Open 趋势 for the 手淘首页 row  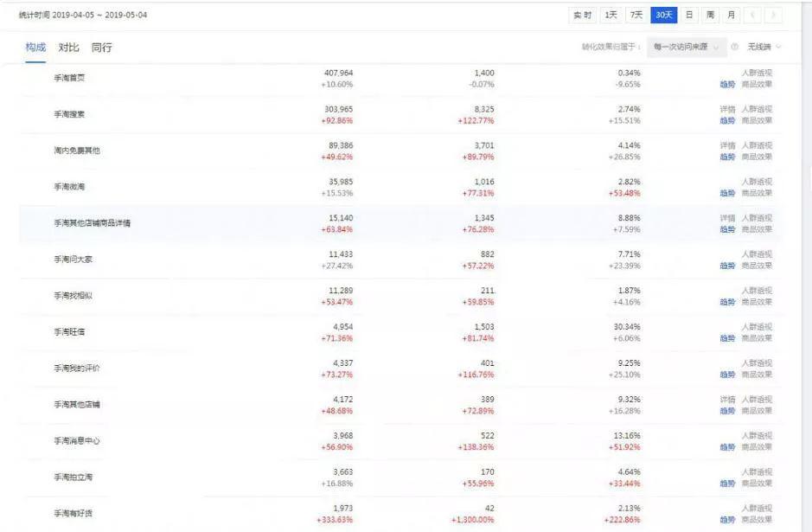tap(727, 85)
